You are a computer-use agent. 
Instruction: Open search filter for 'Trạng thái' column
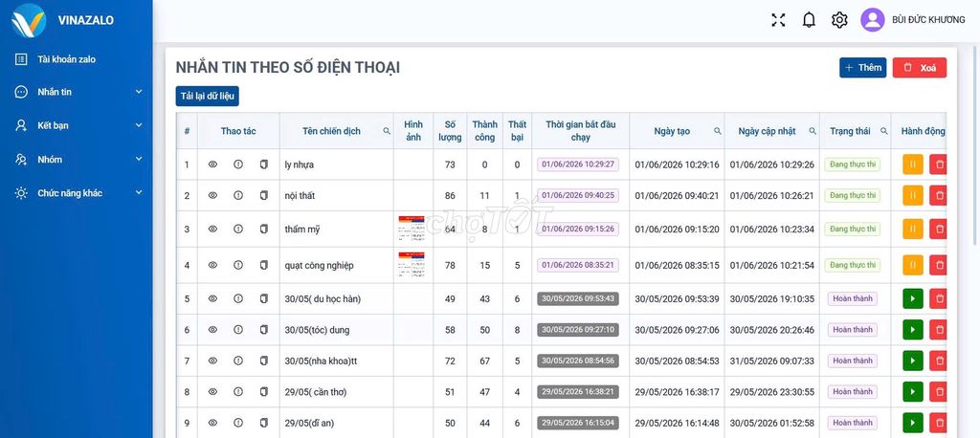point(883,131)
